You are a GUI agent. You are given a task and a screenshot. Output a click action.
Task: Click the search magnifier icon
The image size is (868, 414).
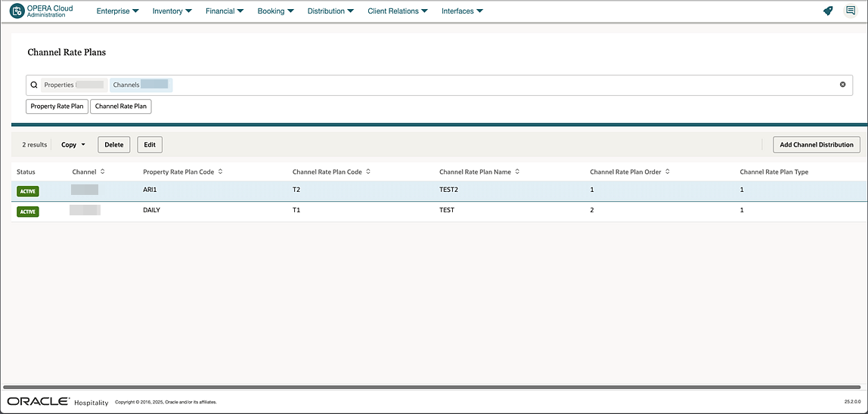[x=34, y=85]
